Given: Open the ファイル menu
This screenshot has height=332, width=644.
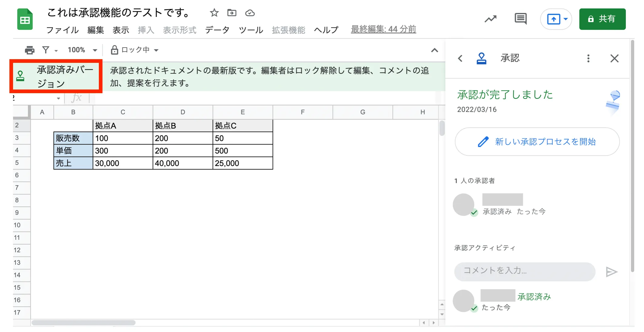Looking at the screenshot, I should 62,30.
